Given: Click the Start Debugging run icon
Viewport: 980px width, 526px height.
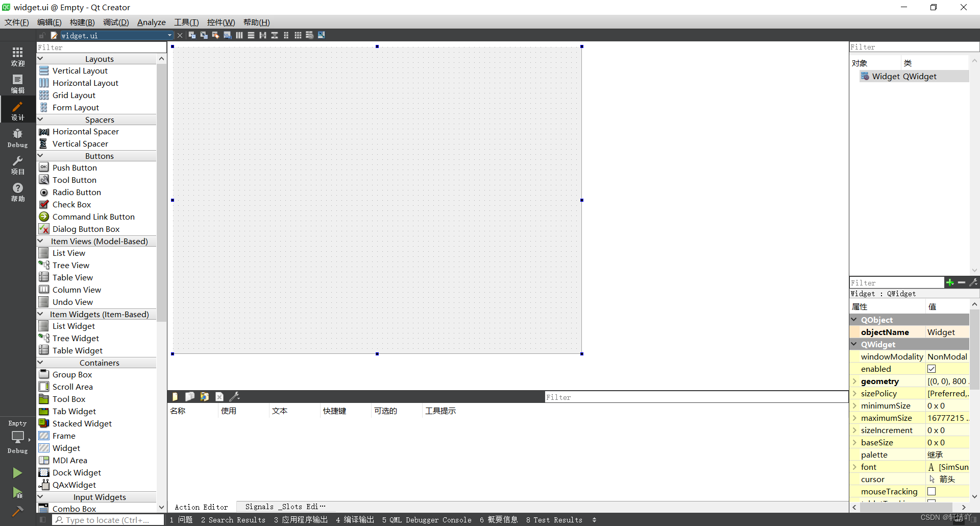Looking at the screenshot, I should 17,493.
